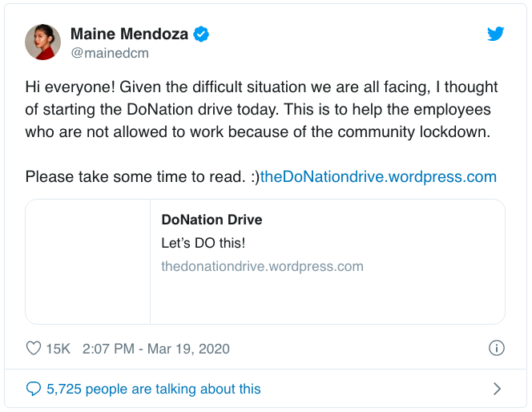
Task: Click the DoNation Drive card title
Action: tap(212, 220)
